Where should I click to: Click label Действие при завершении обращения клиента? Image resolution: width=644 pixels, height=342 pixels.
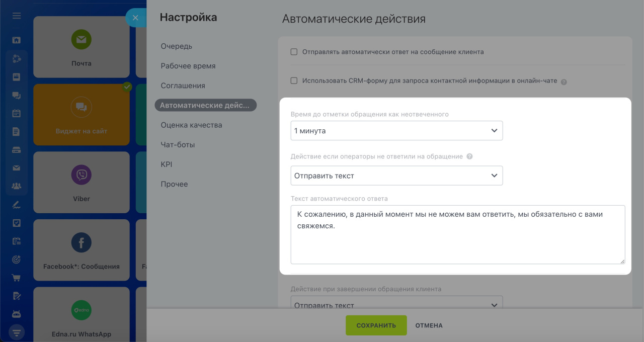click(x=366, y=289)
